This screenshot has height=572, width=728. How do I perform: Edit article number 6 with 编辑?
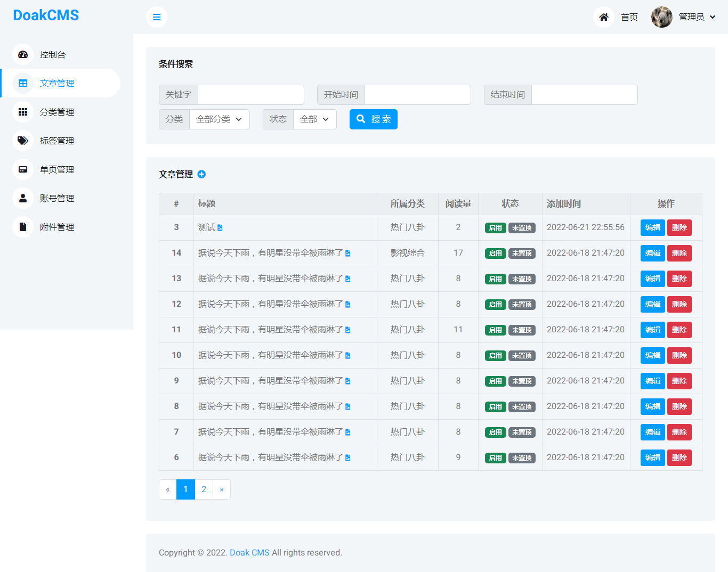tap(653, 457)
